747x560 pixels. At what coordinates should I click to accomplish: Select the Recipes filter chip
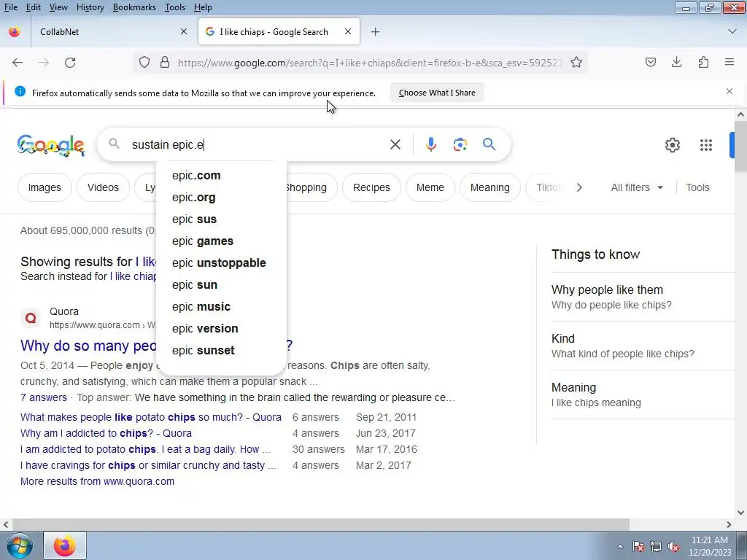pos(371,187)
